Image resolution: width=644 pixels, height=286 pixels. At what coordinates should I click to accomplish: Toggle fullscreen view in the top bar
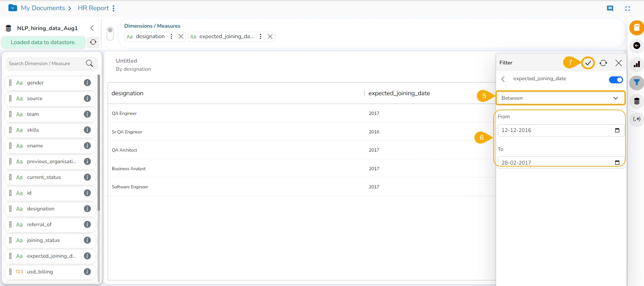coord(628,8)
